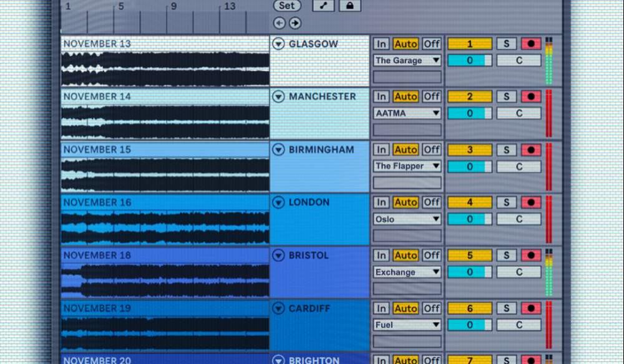
Task: Arm recording on Bristol track
Action: 531,255
